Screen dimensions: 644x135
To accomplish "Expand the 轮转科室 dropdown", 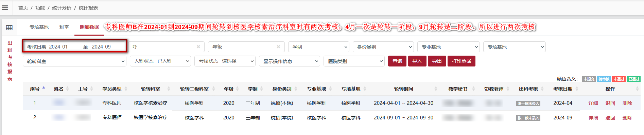I will tap(75, 61).
